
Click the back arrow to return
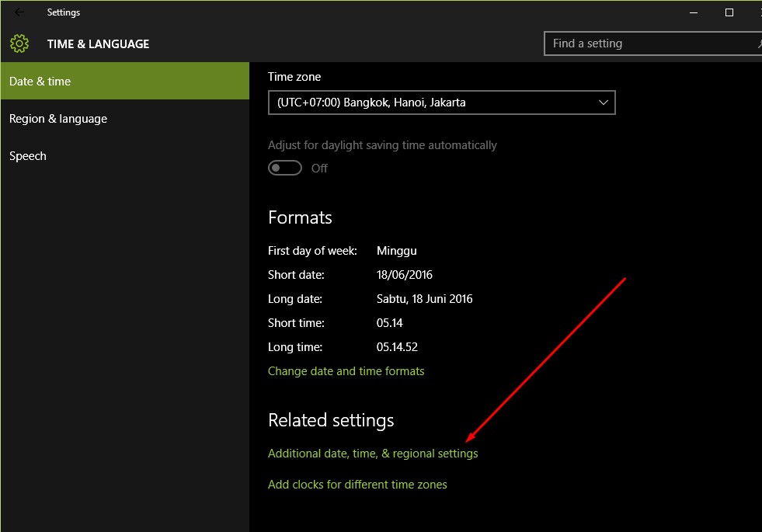pos(19,12)
